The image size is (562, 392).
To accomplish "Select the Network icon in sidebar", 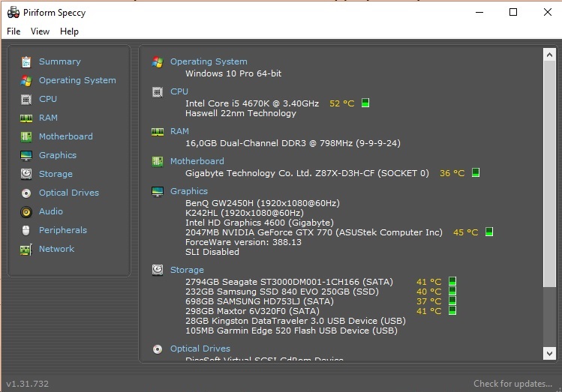I will [x=26, y=249].
